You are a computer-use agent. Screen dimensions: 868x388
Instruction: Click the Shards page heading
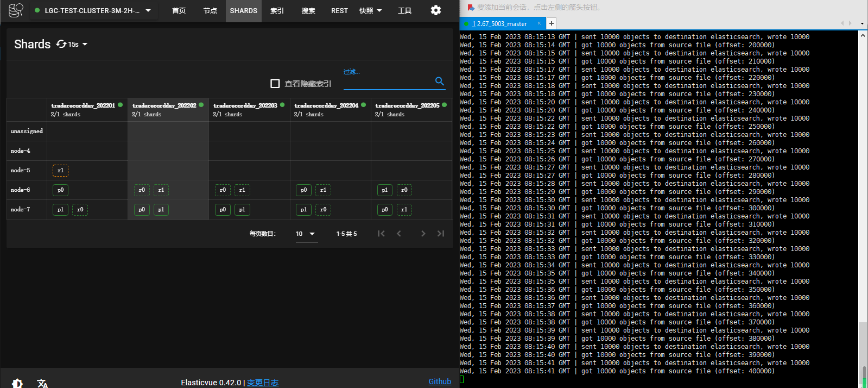click(x=33, y=44)
